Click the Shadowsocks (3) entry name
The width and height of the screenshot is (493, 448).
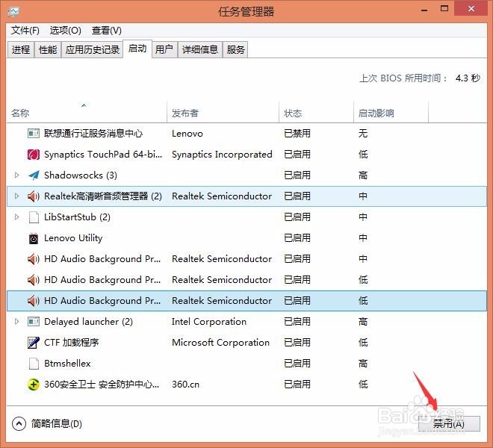(x=81, y=175)
